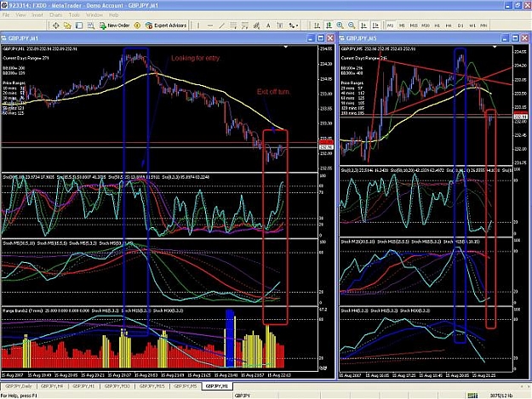
Task: Select the Equidistant Channel drawing tool
Action: point(233,26)
